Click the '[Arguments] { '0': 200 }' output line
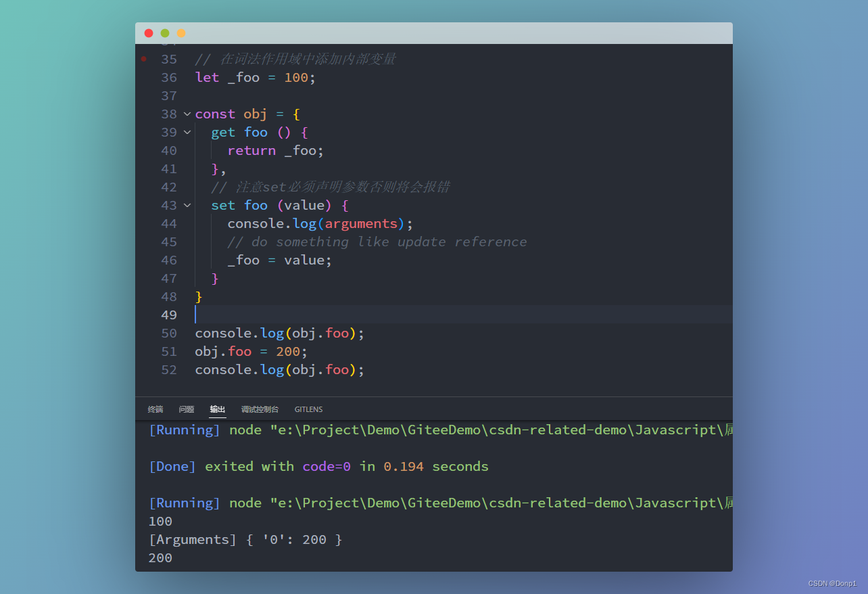 245,539
